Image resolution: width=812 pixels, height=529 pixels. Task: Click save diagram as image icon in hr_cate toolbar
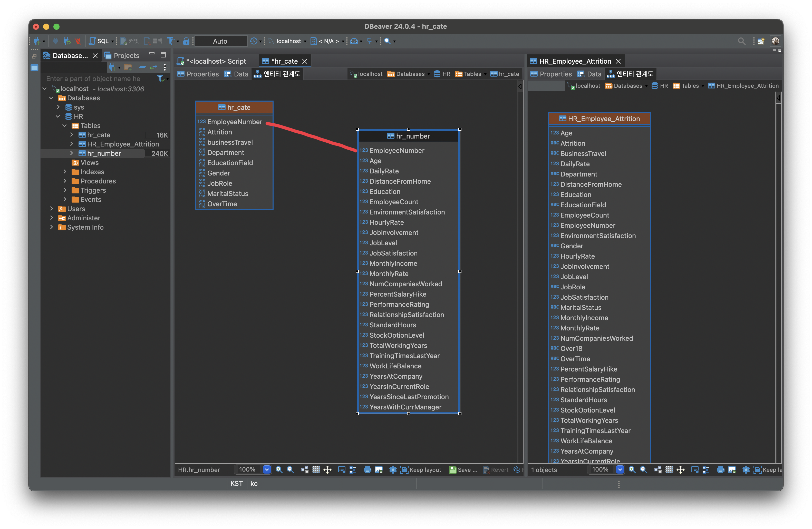(378, 470)
